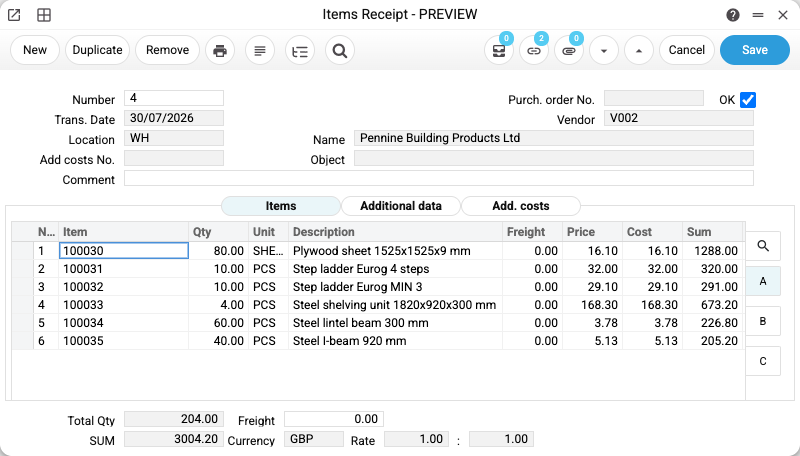The image size is (800, 456).
Task: Select item cell 100030
Action: pyautogui.click(x=124, y=250)
